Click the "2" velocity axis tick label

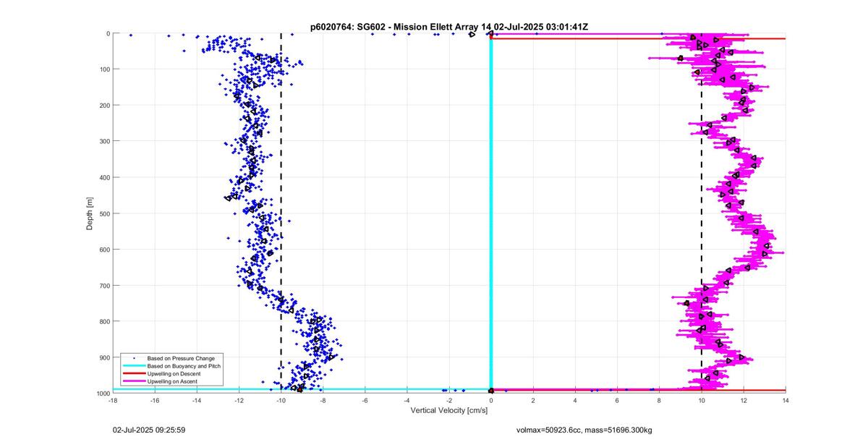pos(533,400)
